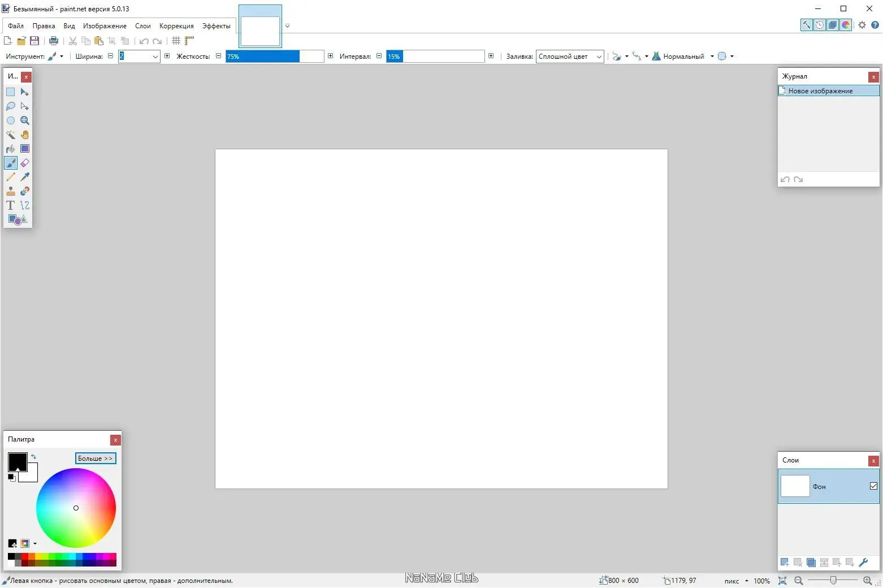Increase brush width with plus button

click(167, 56)
